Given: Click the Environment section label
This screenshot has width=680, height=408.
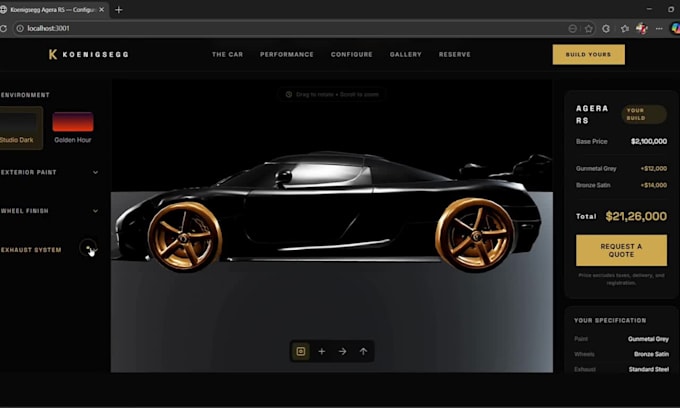Looking at the screenshot, I should [x=25, y=95].
